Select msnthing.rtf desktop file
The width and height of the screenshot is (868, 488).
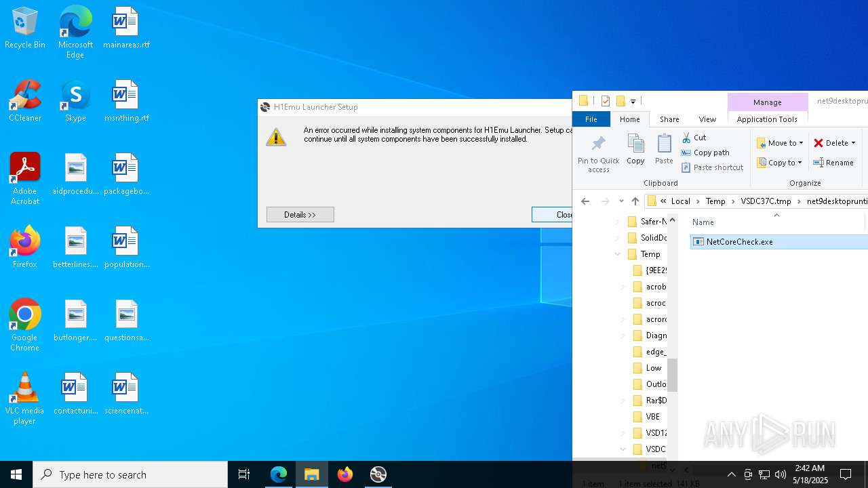point(126,102)
